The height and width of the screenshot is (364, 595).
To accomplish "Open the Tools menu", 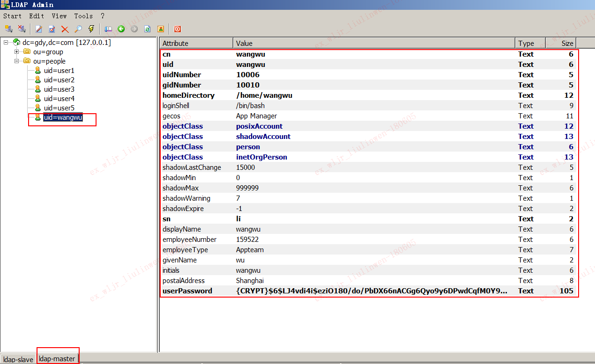I will (x=83, y=16).
